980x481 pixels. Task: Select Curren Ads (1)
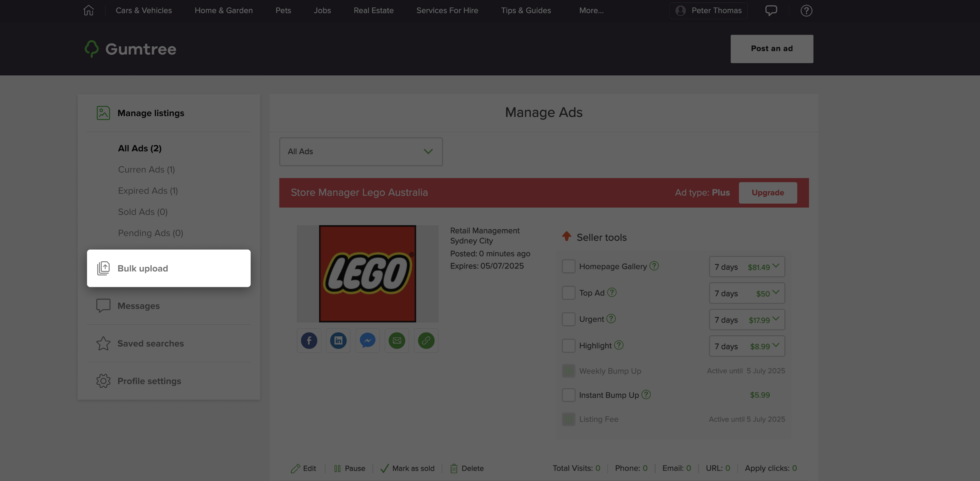coord(146,169)
